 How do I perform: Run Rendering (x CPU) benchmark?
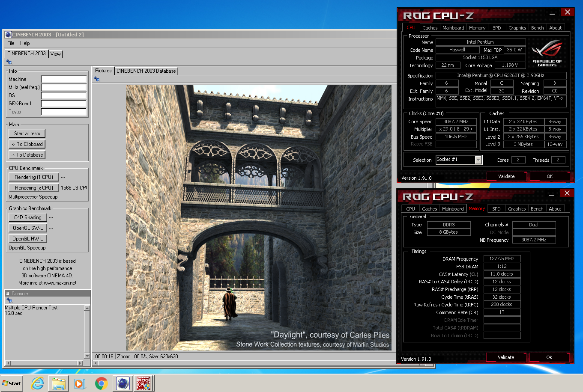click(34, 188)
